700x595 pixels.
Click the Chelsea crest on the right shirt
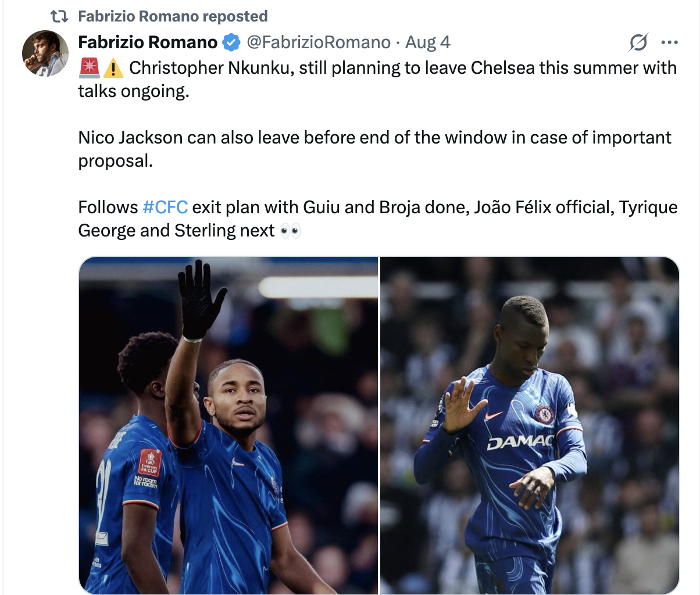coord(544,414)
